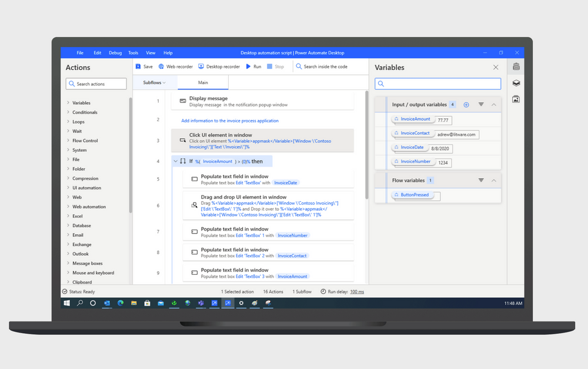Viewport: 588px width, 369px height.
Task: Click the Run delay clock icon
Action: tap(323, 291)
